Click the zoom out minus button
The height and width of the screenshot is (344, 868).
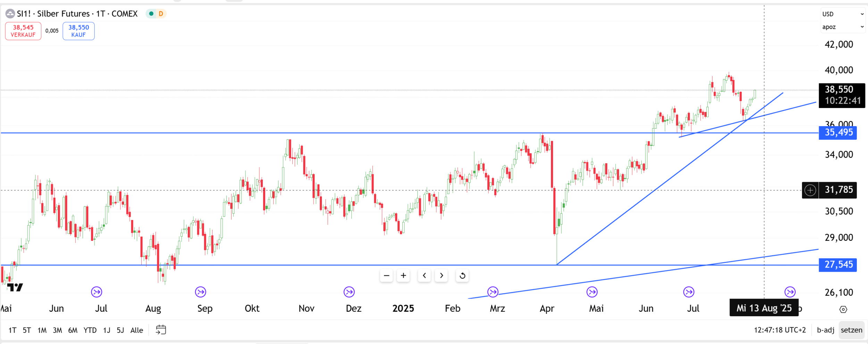[386, 276]
